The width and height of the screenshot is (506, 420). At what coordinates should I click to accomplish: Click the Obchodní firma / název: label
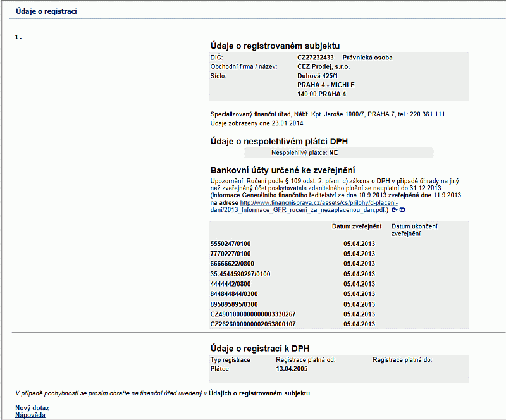(x=244, y=66)
